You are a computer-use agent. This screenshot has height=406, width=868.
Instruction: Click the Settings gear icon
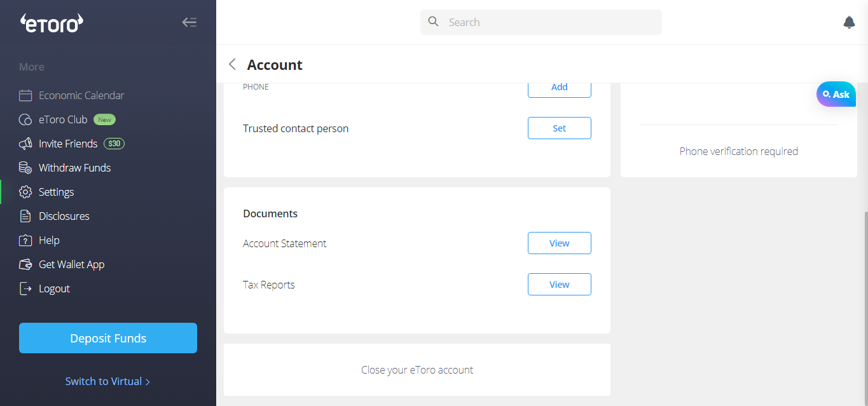[x=25, y=192]
